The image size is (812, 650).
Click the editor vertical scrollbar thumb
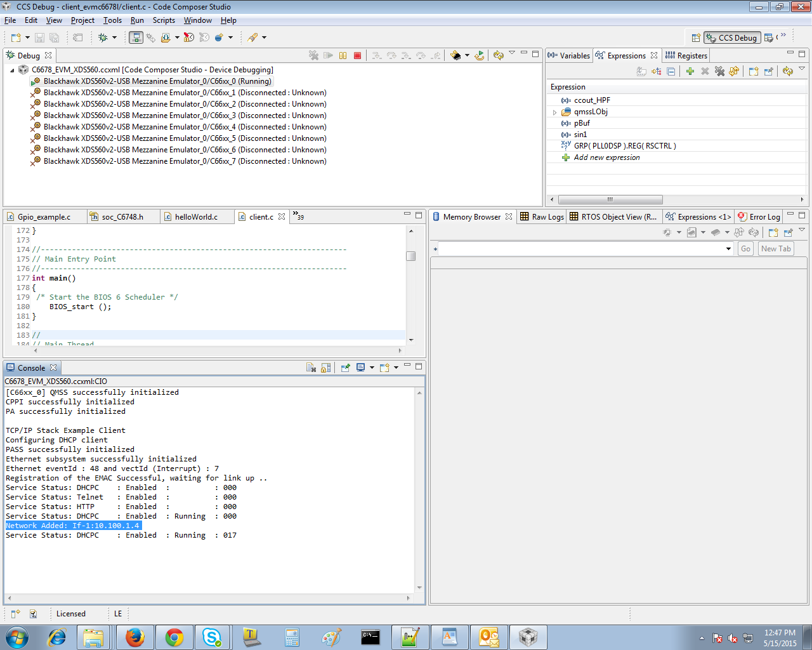[x=411, y=256]
